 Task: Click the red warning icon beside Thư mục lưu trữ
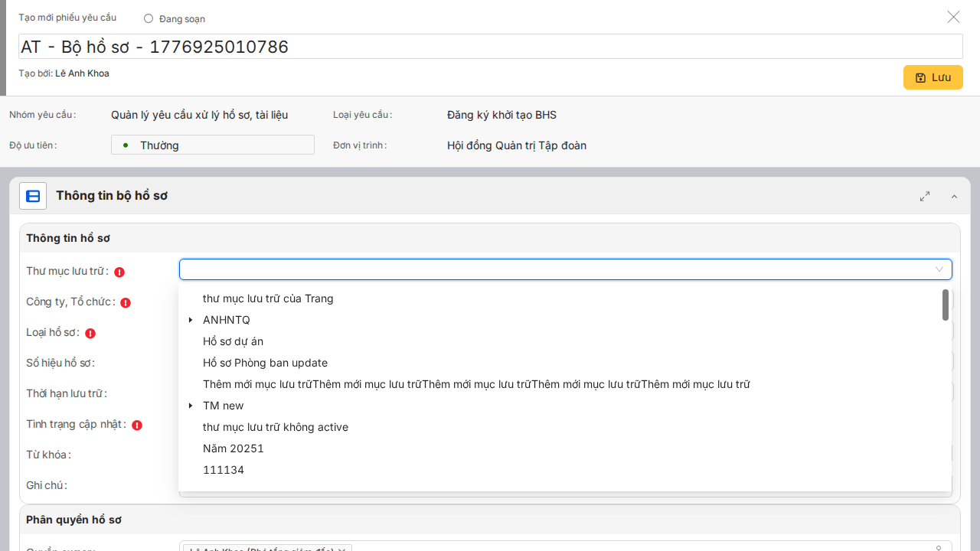tap(119, 272)
